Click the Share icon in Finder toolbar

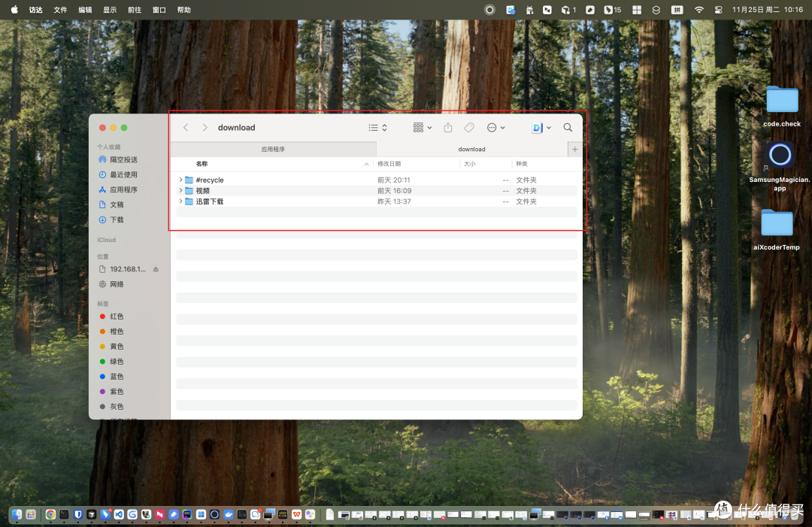point(448,127)
